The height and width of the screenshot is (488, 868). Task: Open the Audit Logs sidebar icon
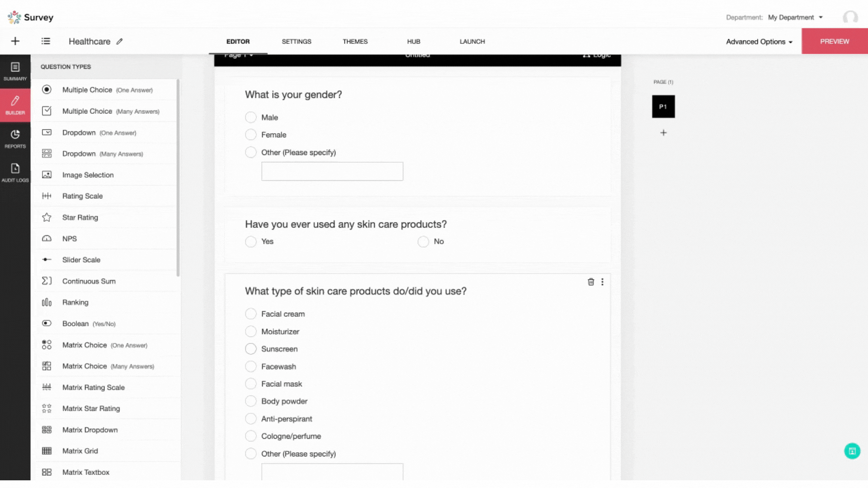tap(15, 173)
